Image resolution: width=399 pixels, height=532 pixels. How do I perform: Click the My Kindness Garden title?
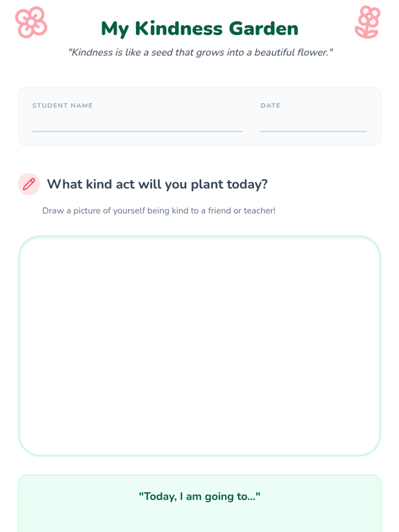click(199, 29)
